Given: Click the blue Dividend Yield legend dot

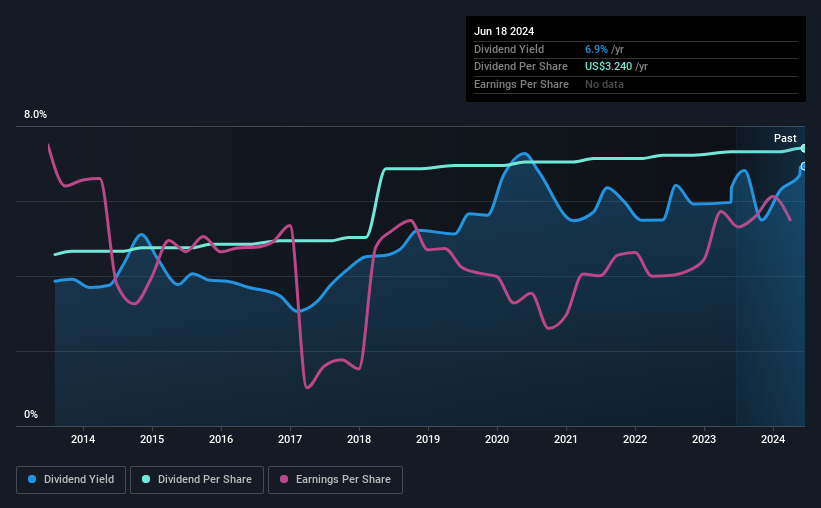Looking at the screenshot, I should [32, 479].
